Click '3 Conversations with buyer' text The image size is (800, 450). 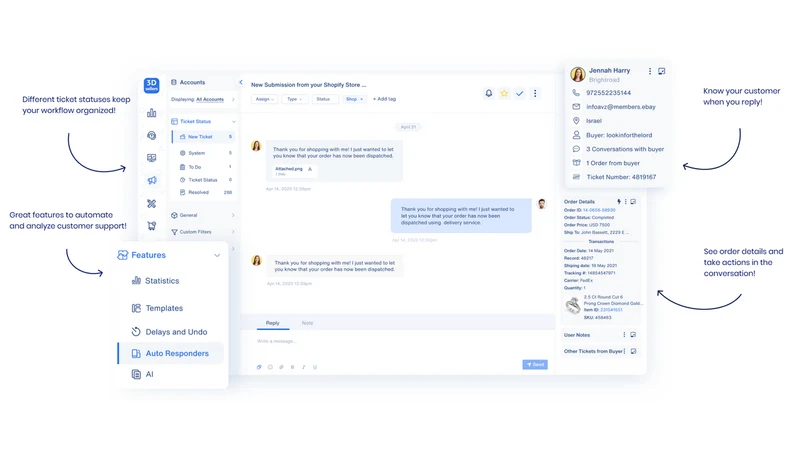click(x=625, y=149)
